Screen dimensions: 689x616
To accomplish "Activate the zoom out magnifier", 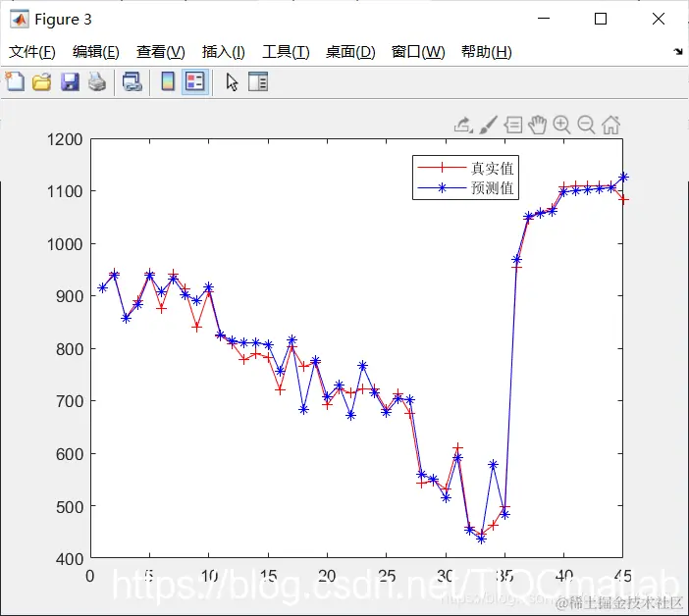I will [586, 125].
